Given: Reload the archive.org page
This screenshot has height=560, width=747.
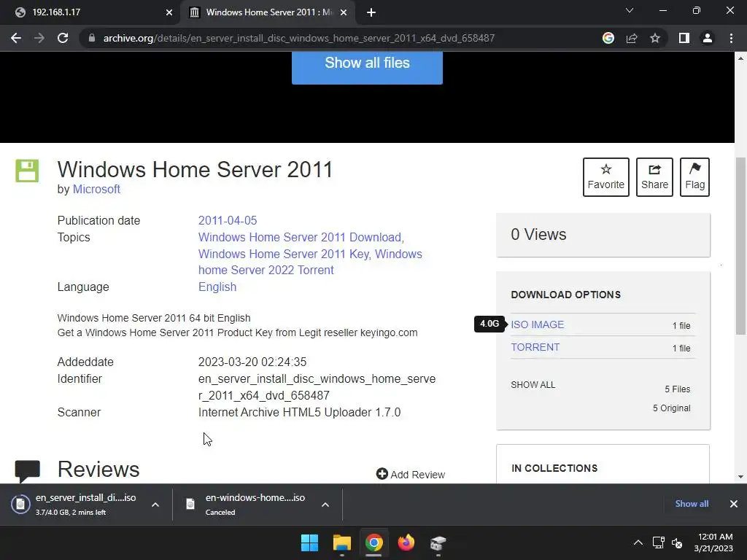Looking at the screenshot, I should pos(63,38).
